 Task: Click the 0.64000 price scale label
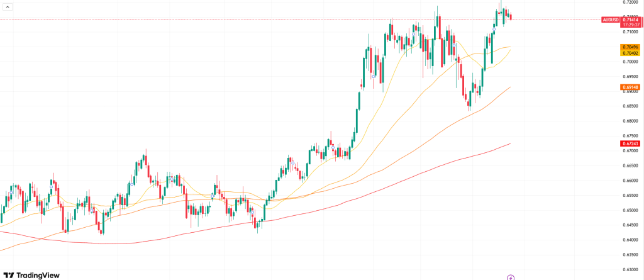[630, 240]
